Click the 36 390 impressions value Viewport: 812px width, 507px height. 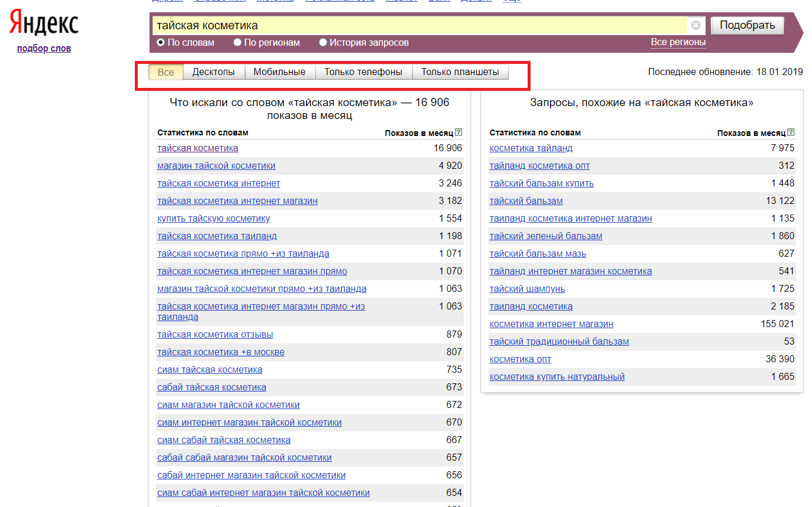tap(780, 359)
